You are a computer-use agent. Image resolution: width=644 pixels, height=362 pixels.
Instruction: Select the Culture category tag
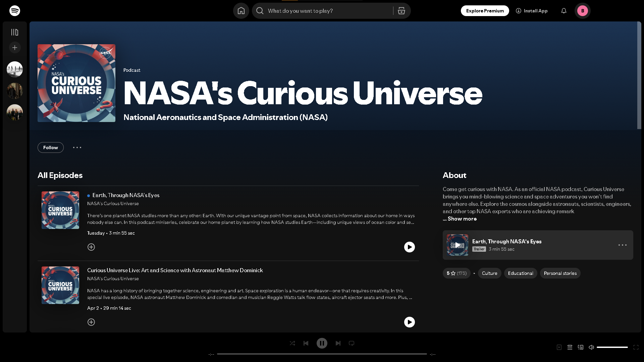coord(489,273)
